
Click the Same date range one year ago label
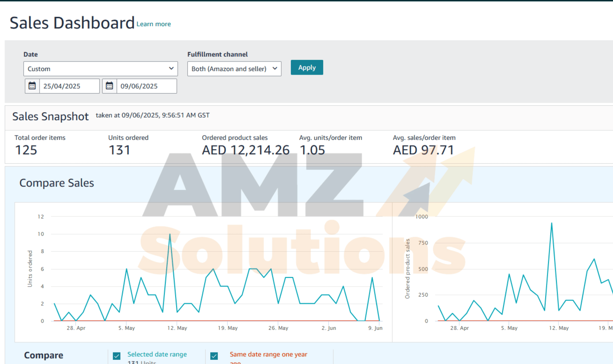268,354
